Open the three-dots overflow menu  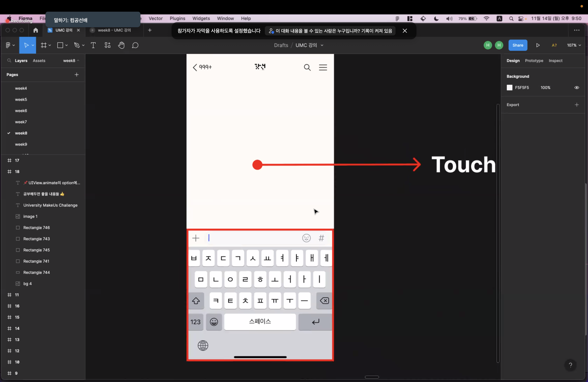pos(577,30)
